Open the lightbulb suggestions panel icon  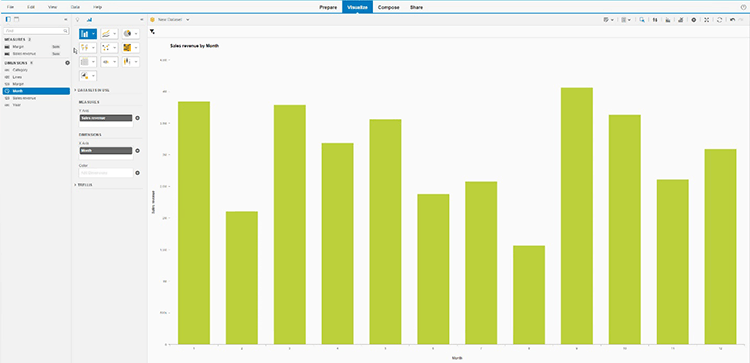[78, 20]
